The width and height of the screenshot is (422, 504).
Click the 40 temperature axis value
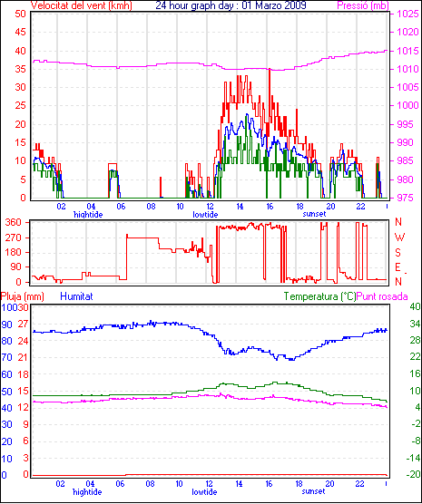[x=415, y=306]
